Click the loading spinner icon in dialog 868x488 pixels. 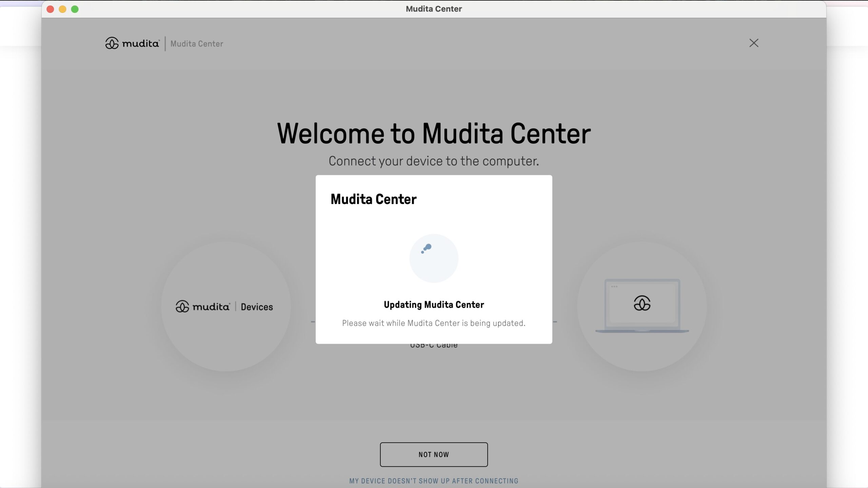(434, 258)
